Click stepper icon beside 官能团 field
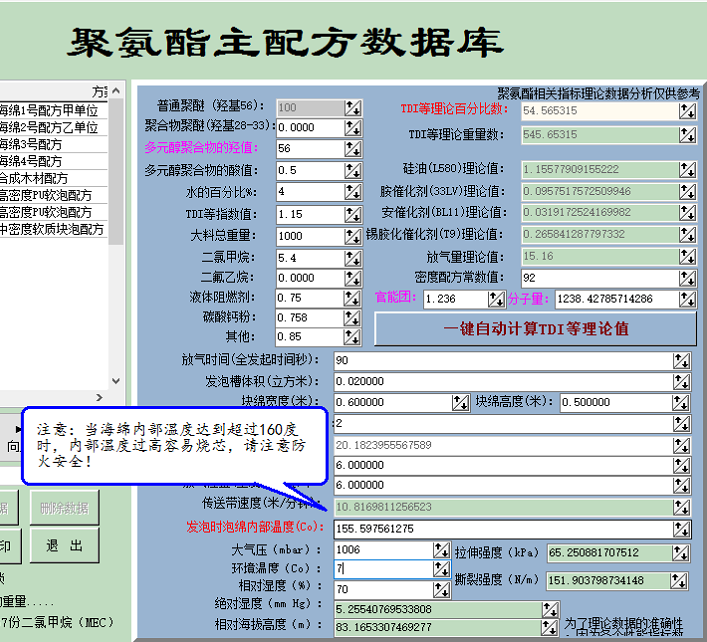The height and width of the screenshot is (642, 707). (496, 299)
